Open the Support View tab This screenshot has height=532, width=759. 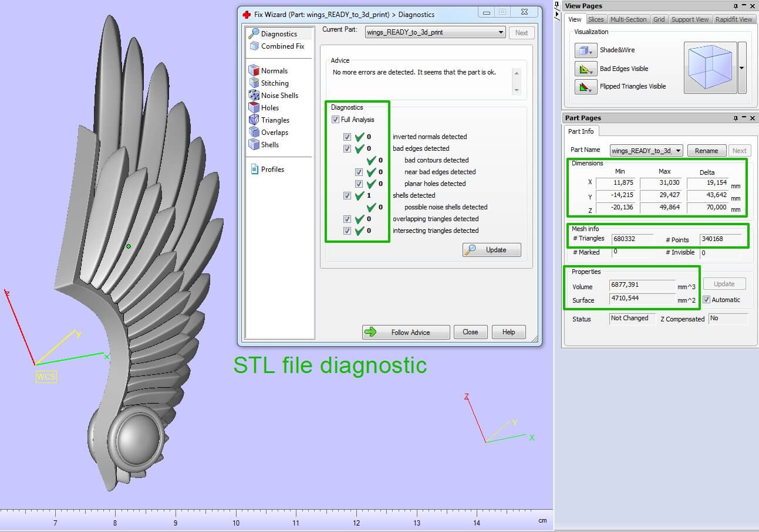(x=690, y=19)
